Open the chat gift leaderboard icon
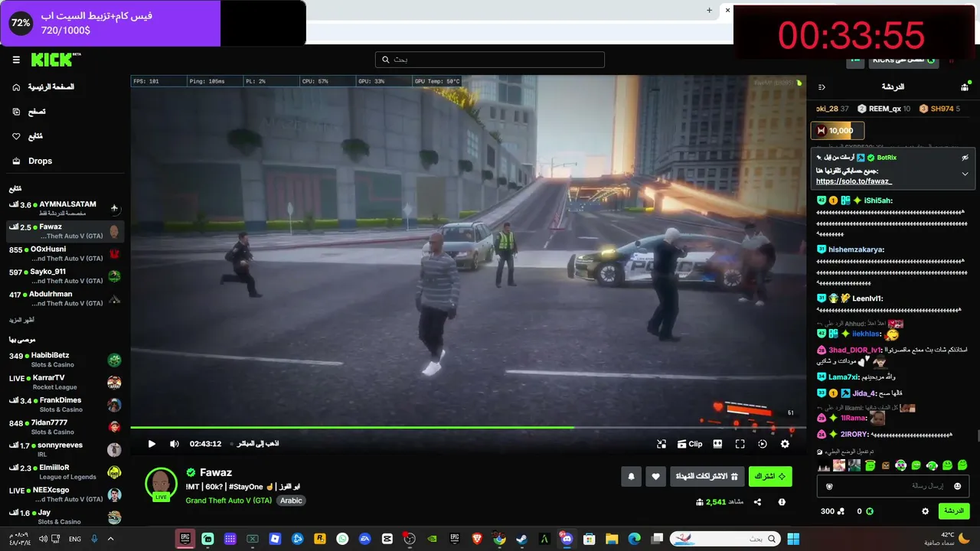980x551 pixels. (x=965, y=87)
